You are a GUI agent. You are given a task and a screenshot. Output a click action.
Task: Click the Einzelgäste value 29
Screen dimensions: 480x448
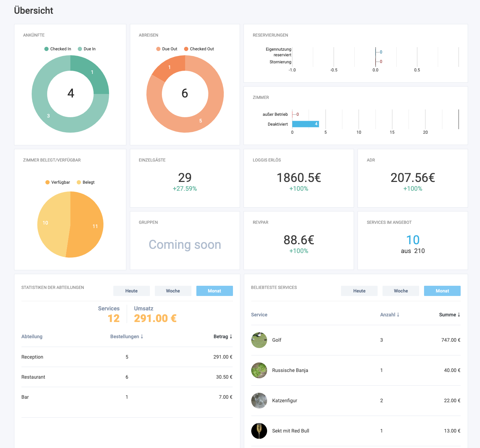point(185,178)
